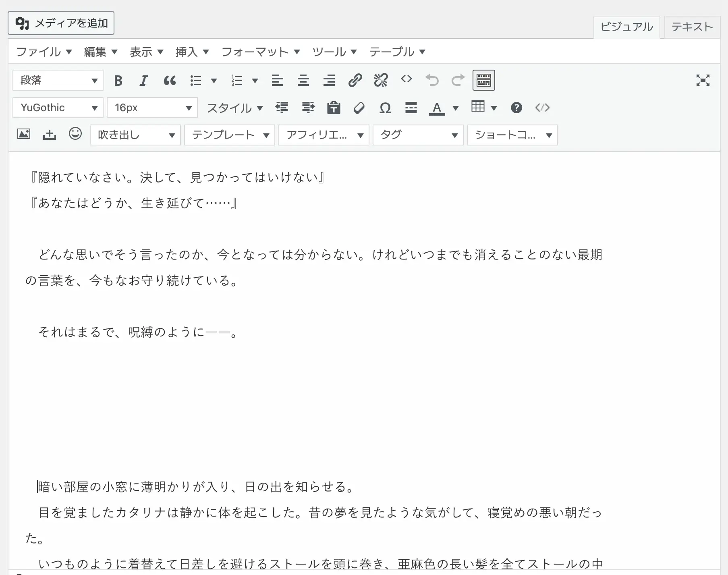Click the line 『あなたはどうか、生き延びて……』
Viewport: 728px width, 575px height.
click(134, 203)
